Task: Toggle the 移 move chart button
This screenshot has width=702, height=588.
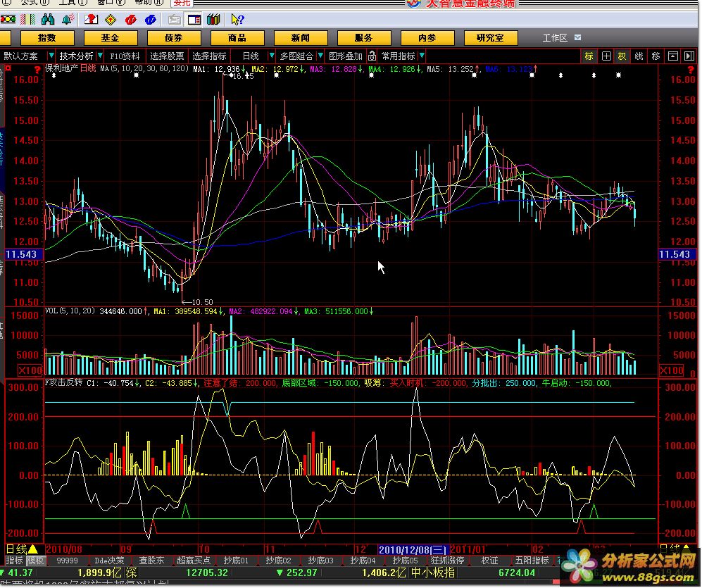Action: (656, 56)
